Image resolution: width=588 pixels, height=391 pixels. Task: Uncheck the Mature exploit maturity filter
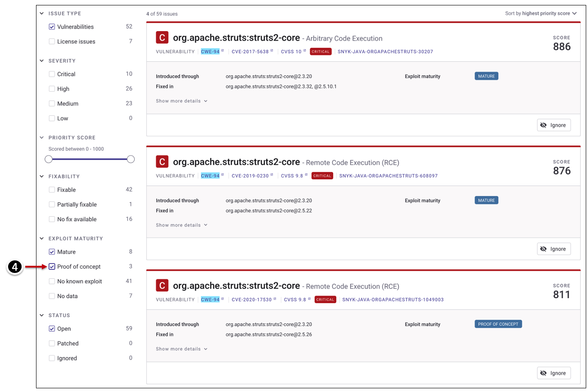[52, 252]
